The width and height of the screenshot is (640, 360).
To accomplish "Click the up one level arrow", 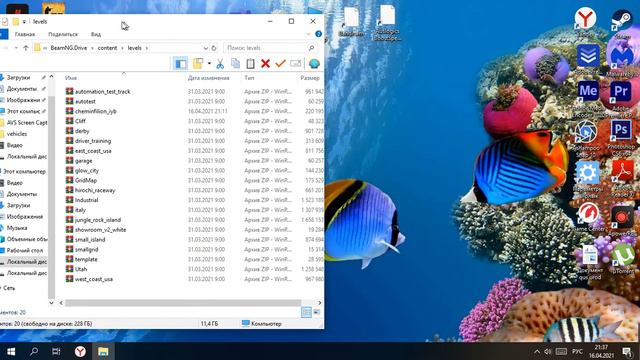I will click(26, 48).
